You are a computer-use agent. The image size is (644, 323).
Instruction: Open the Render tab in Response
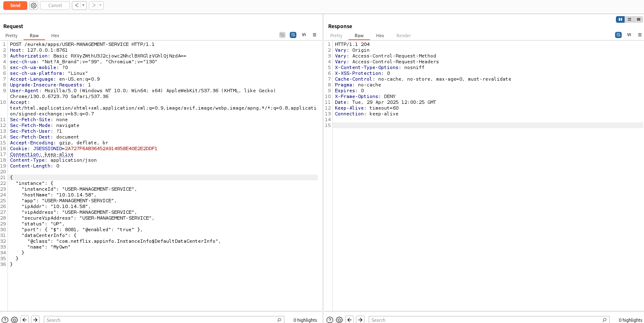(403, 36)
